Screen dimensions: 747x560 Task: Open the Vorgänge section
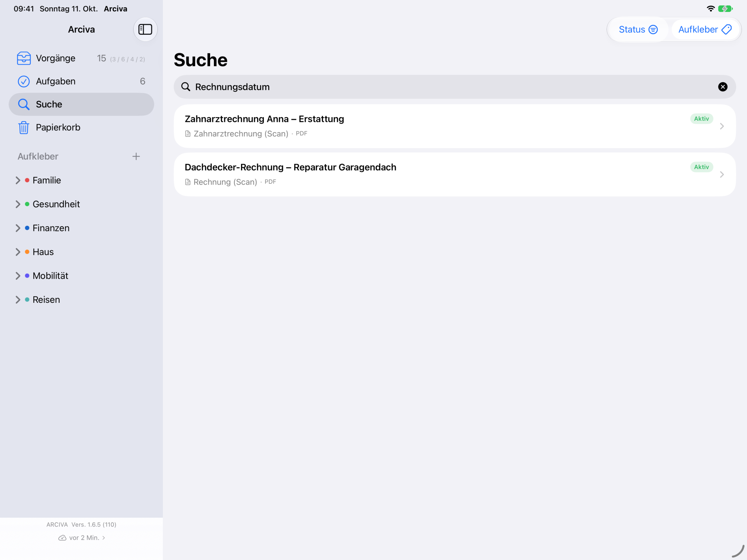(x=81, y=58)
